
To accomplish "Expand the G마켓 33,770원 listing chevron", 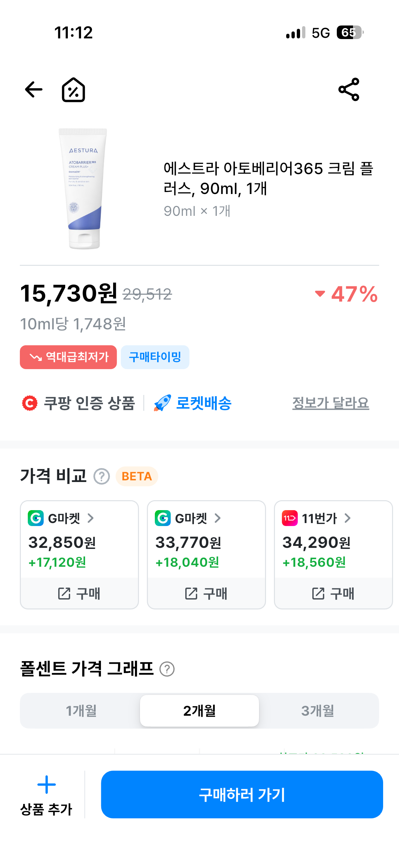I will pos(217,518).
